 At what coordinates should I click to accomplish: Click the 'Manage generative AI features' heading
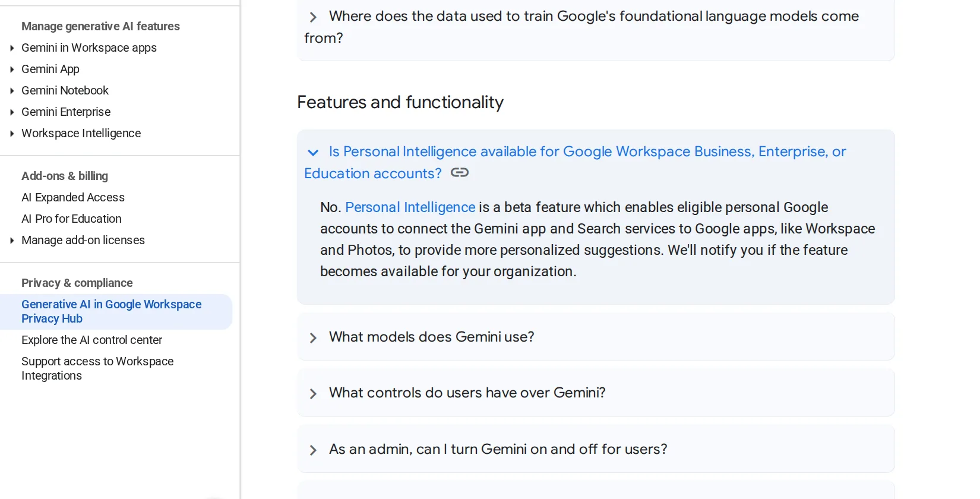coord(100,26)
